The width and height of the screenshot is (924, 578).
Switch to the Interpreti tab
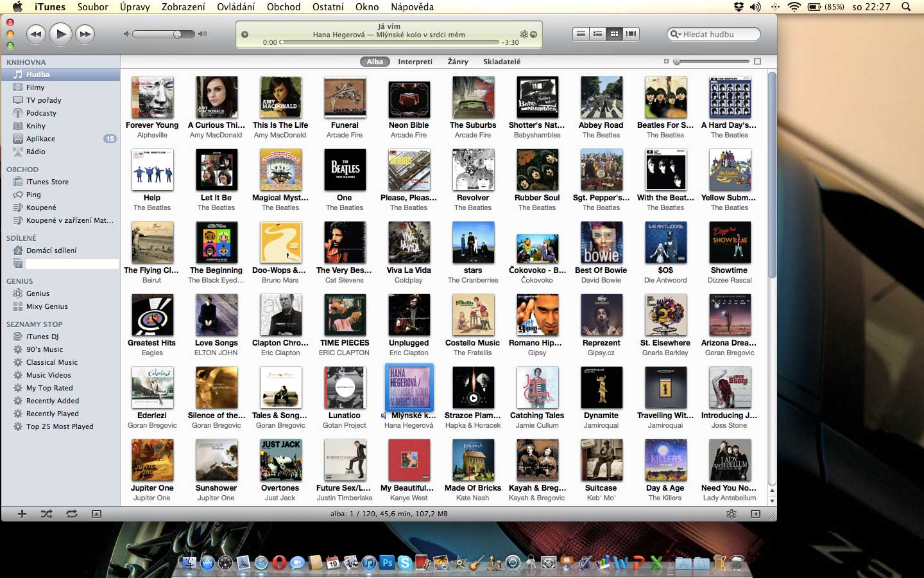[415, 62]
